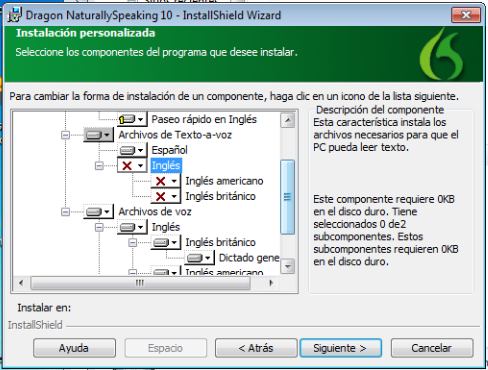The height and width of the screenshot is (370, 488).
Task: Select the Dictado general item
Action: 249,258
